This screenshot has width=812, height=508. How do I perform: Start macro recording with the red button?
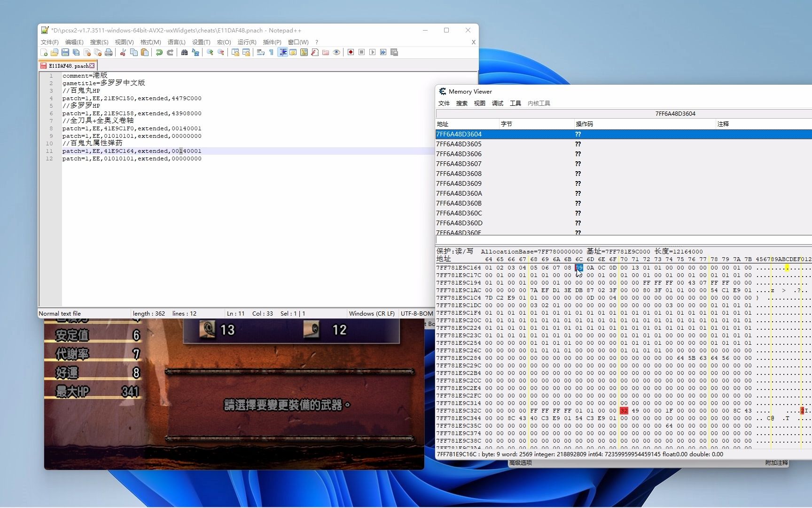tap(351, 52)
